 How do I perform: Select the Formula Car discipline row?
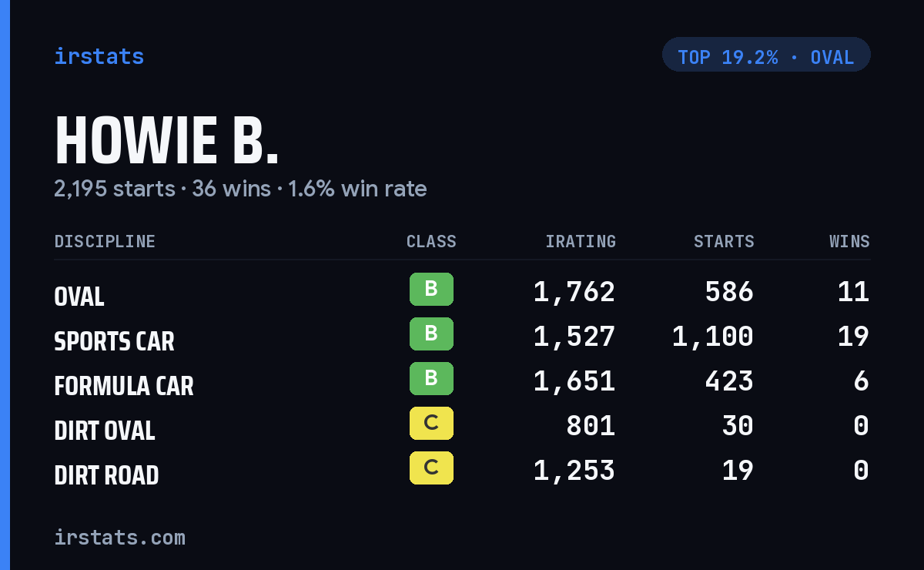click(462, 382)
